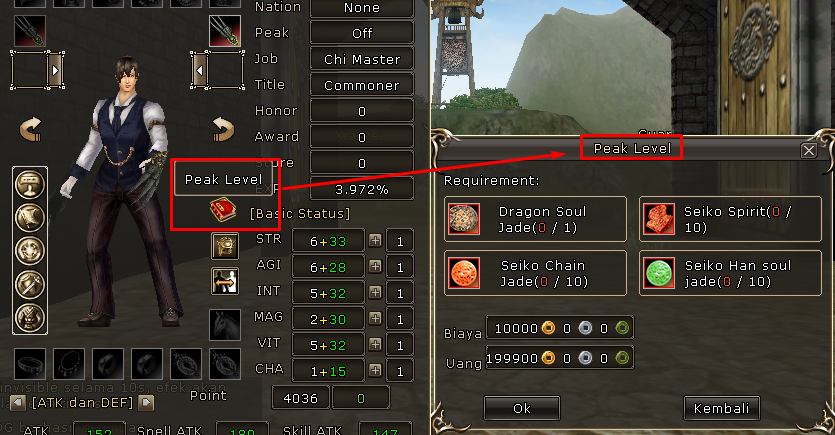Viewport: 835px width, 435px height.
Task: Click the horse mount slot icon
Action: (x=225, y=324)
